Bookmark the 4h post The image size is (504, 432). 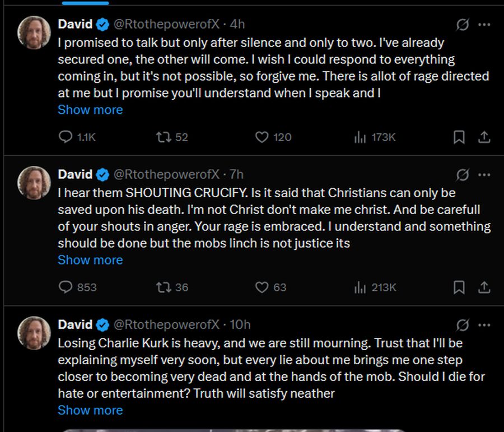(459, 137)
